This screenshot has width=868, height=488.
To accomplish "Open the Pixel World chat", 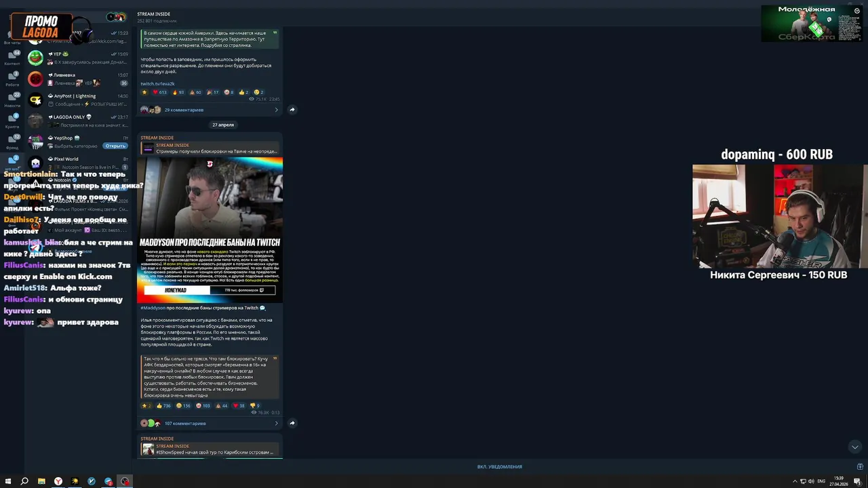I will pyautogui.click(x=78, y=163).
